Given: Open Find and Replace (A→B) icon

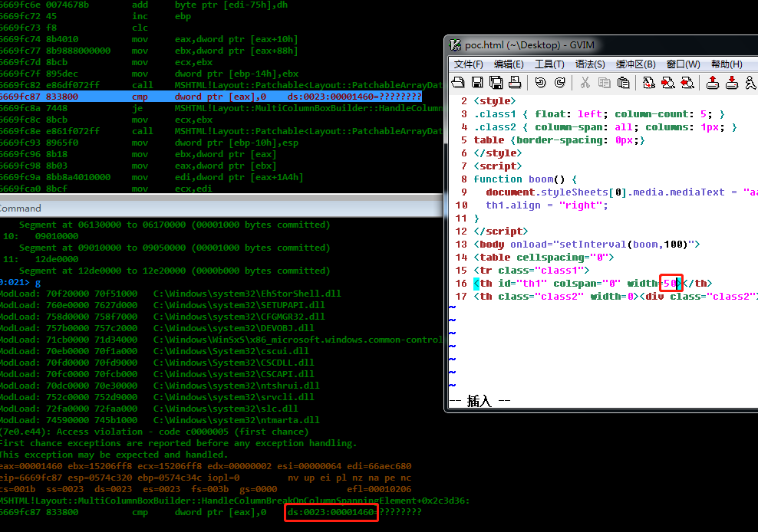Looking at the screenshot, I should tap(649, 83).
